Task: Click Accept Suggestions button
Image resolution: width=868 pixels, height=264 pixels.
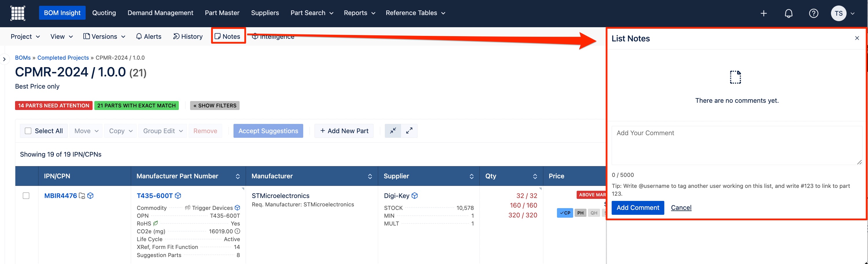Action: [268, 131]
